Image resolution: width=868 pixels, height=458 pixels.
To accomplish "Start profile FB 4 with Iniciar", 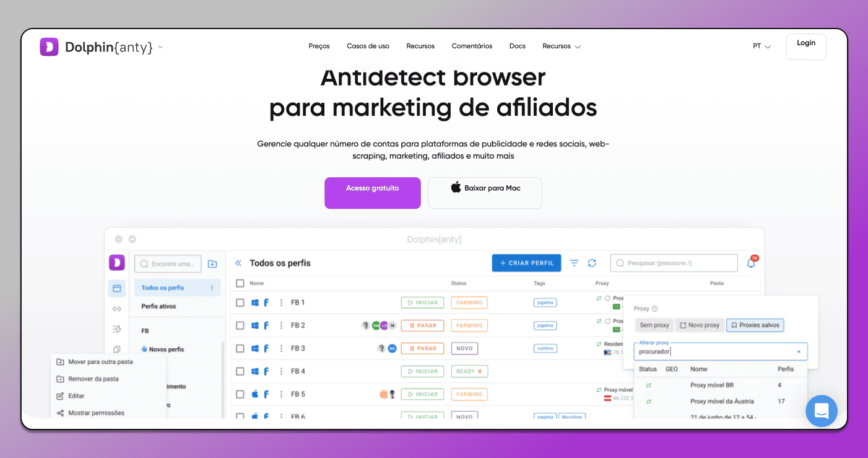I will click(423, 371).
